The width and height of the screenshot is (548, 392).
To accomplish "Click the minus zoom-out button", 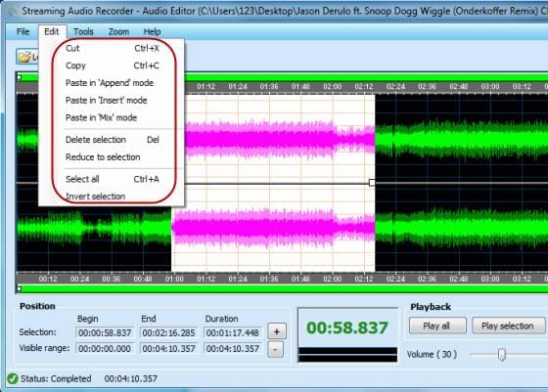I will (x=275, y=349).
